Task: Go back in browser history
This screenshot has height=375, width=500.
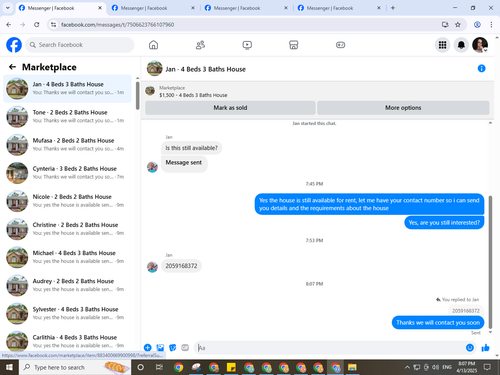Action: pyautogui.click(x=9, y=24)
